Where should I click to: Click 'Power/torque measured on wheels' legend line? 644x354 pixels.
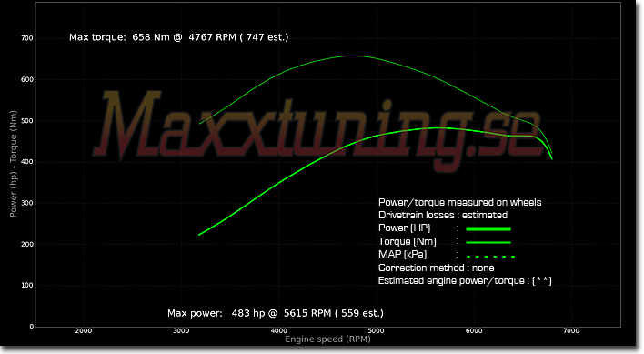pyautogui.click(x=459, y=202)
